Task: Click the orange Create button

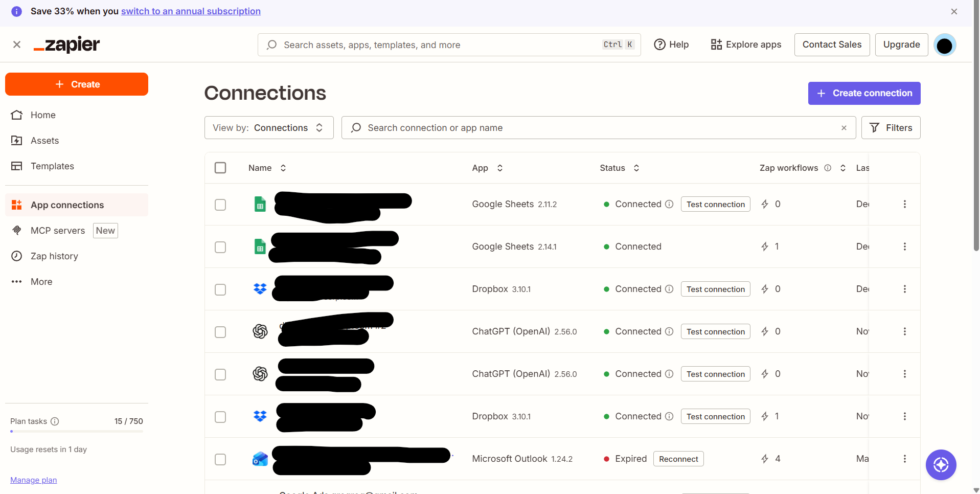Action: pos(77,84)
